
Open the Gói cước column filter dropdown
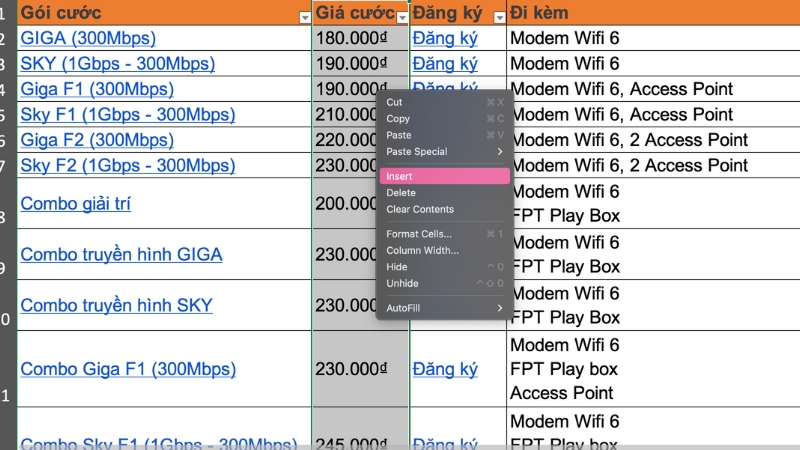pos(305,17)
